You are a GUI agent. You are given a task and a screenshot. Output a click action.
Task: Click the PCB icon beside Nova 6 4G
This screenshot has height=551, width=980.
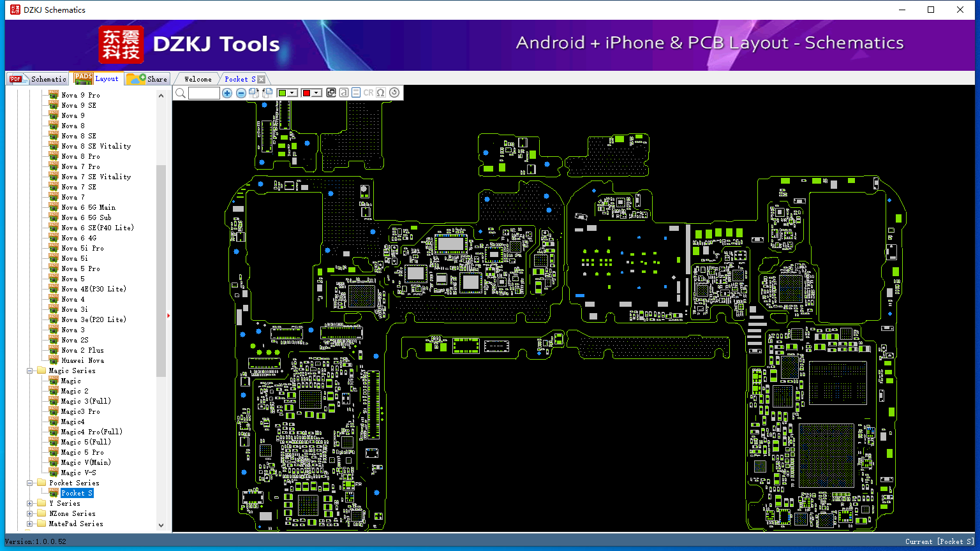[x=54, y=238]
